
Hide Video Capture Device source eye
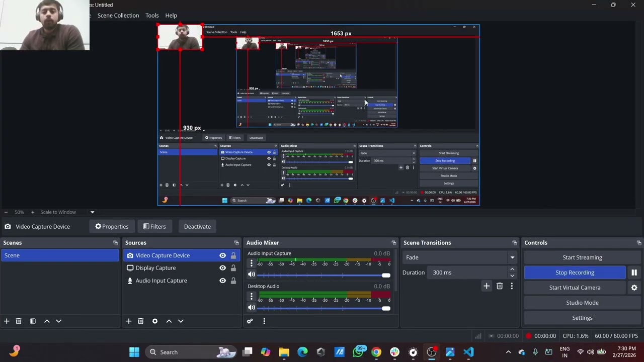click(x=222, y=255)
